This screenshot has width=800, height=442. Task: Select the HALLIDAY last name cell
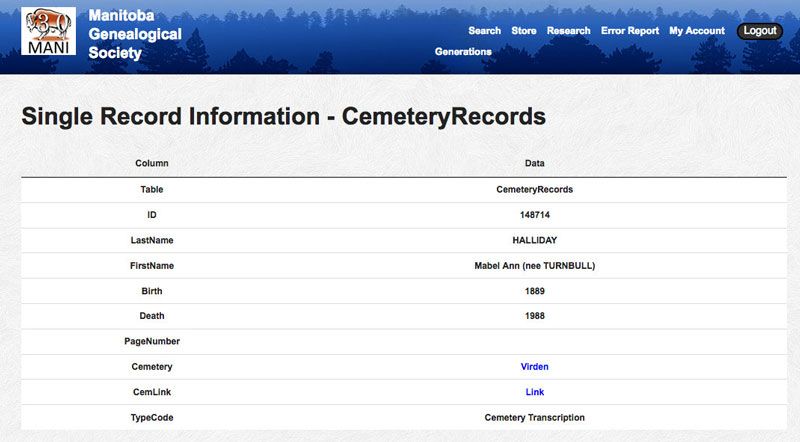[x=534, y=240]
